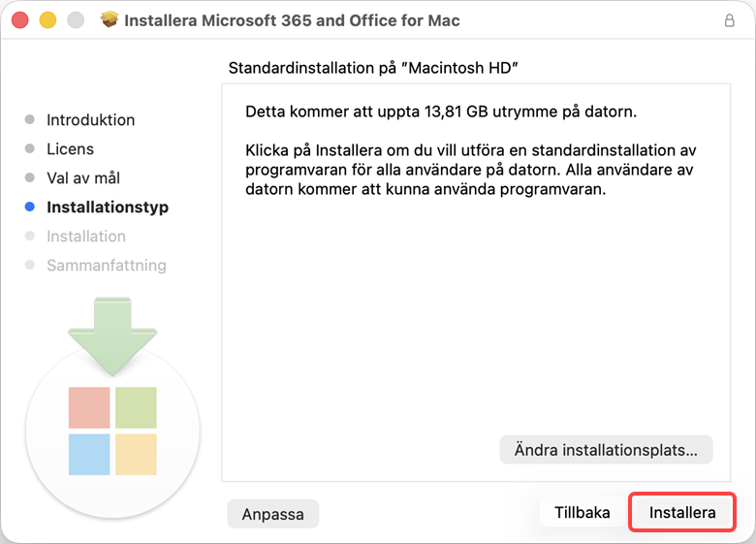Minimize the installer with the yellow button
Viewport: 756px width, 544px height.
coord(47,20)
